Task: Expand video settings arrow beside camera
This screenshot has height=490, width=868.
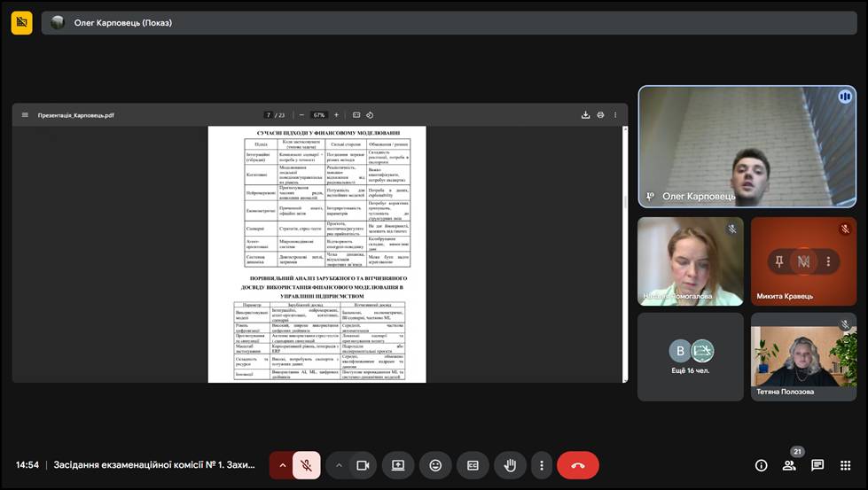Action: click(x=339, y=465)
